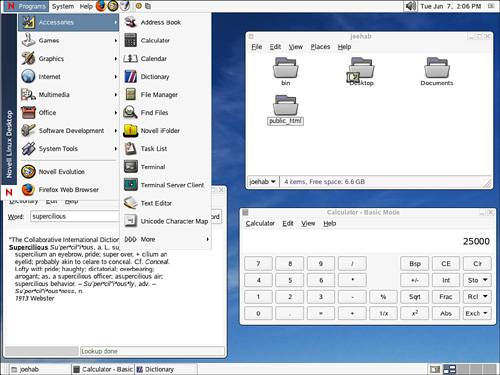Click the 7 key in Calculator
This screenshot has width=500, height=375.
[258, 264]
